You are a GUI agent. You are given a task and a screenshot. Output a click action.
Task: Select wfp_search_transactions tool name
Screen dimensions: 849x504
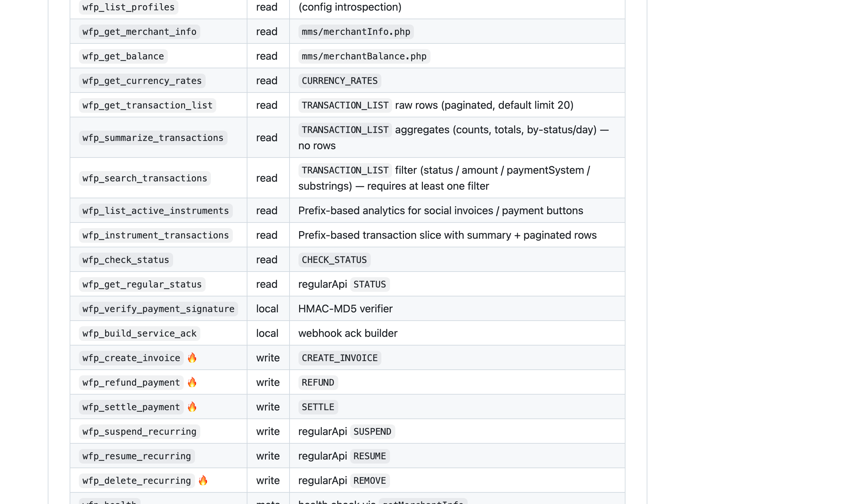(145, 178)
